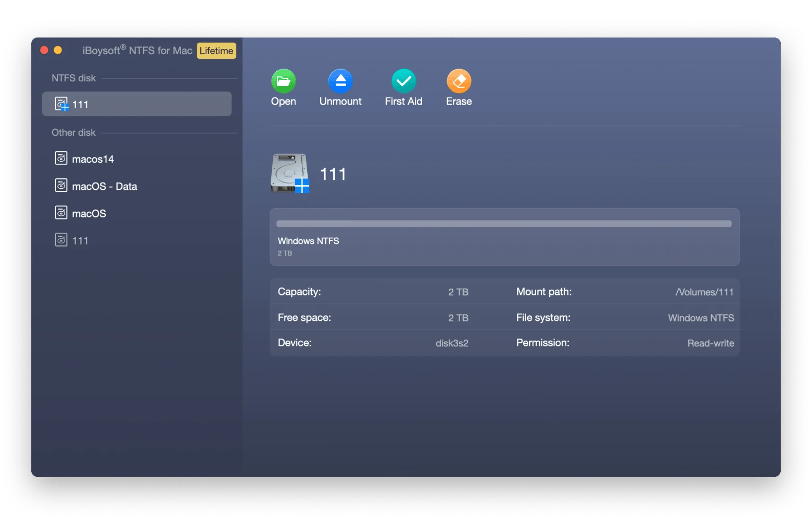Image resolution: width=812 pixels, height=519 pixels.
Task: Click the Erase label
Action: pyautogui.click(x=459, y=101)
